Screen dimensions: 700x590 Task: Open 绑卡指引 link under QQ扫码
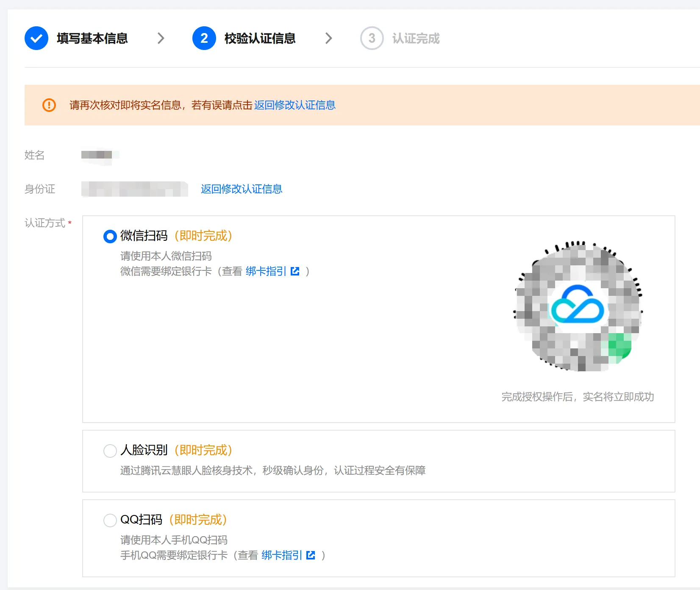(x=282, y=555)
